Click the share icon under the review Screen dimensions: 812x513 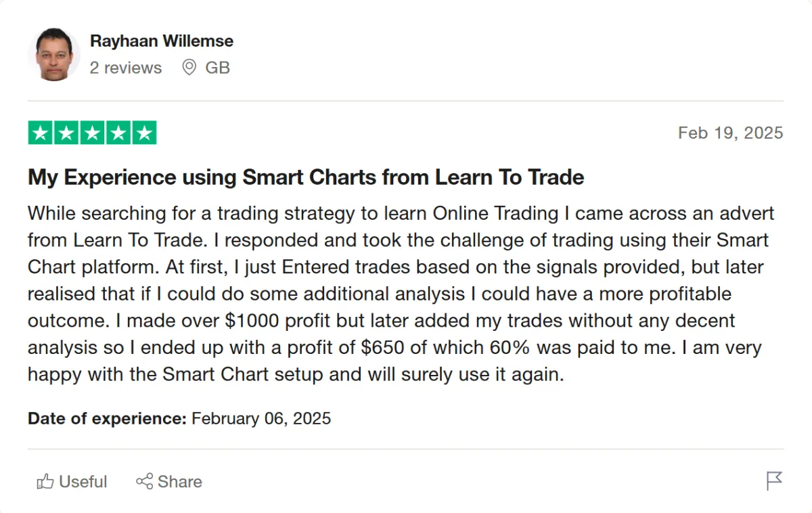pos(144,482)
